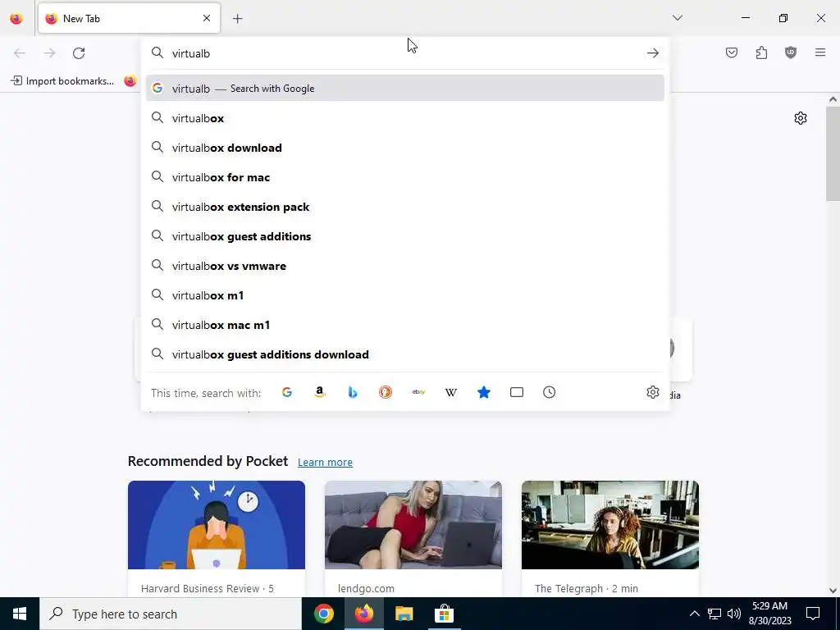Select 'virtualb — Search with Google' result
The height and width of the screenshot is (630, 840).
[405, 89]
